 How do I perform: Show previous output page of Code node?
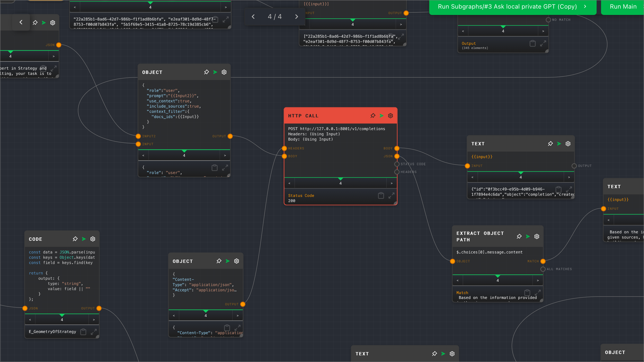pyautogui.click(x=30, y=320)
